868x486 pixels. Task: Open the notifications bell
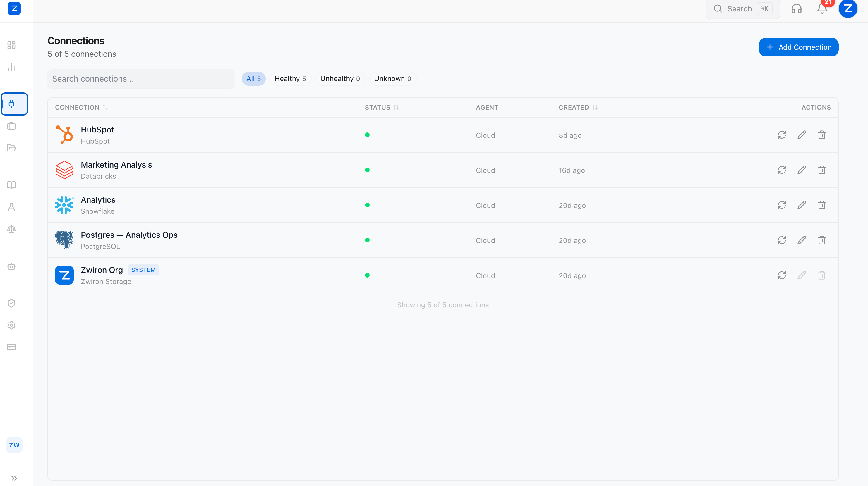(x=822, y=8)
